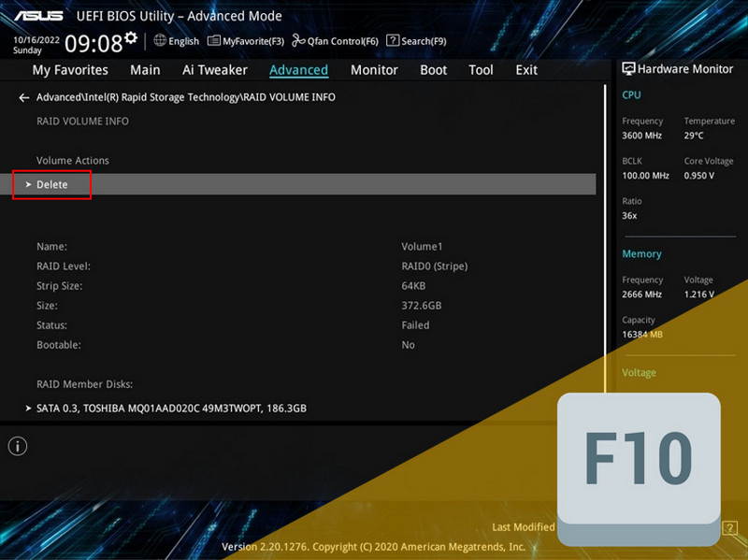Screen dimensions: 748x560
Task: Select the Exit tab
Action: [x=526, y=70]
